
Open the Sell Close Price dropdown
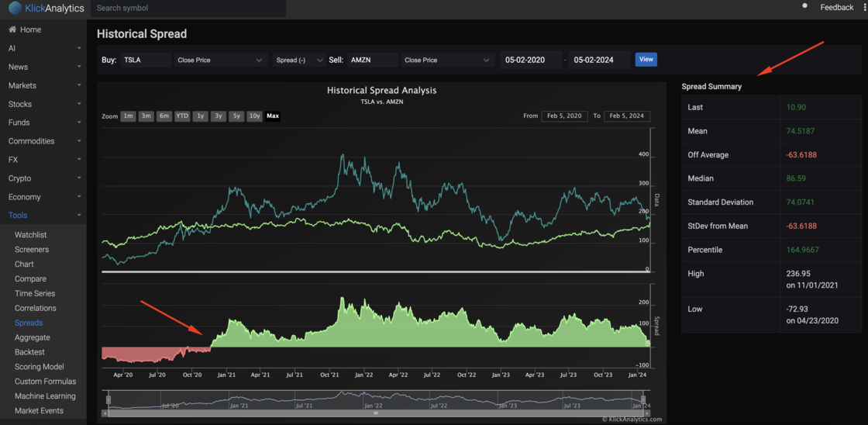coord(448,60)
